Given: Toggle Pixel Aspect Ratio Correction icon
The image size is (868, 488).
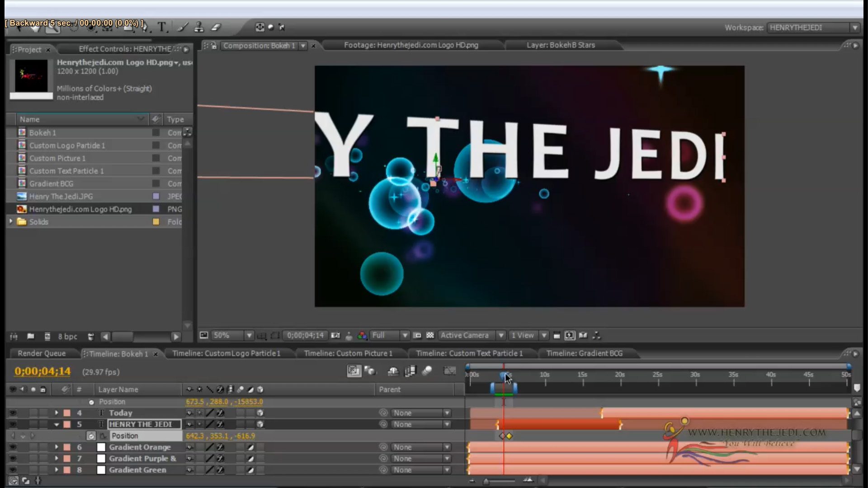Looking at the screenshot, I should [x=557, y=335].
